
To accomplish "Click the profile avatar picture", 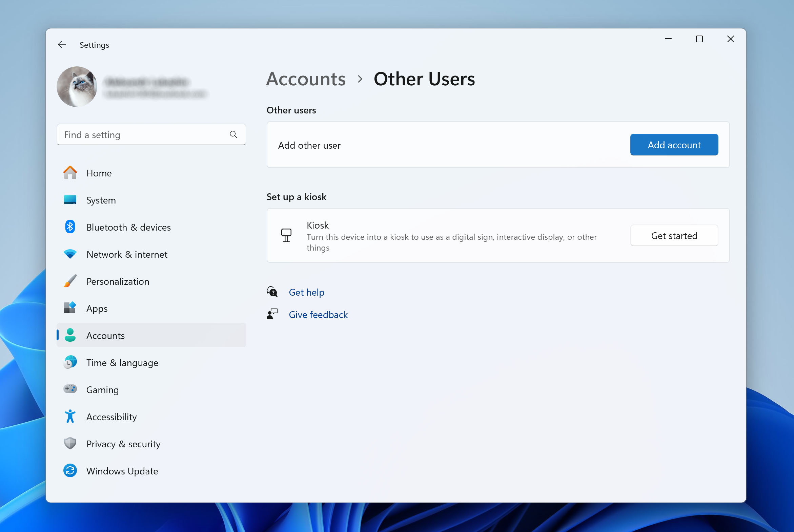I will click(x=77, y=86).
